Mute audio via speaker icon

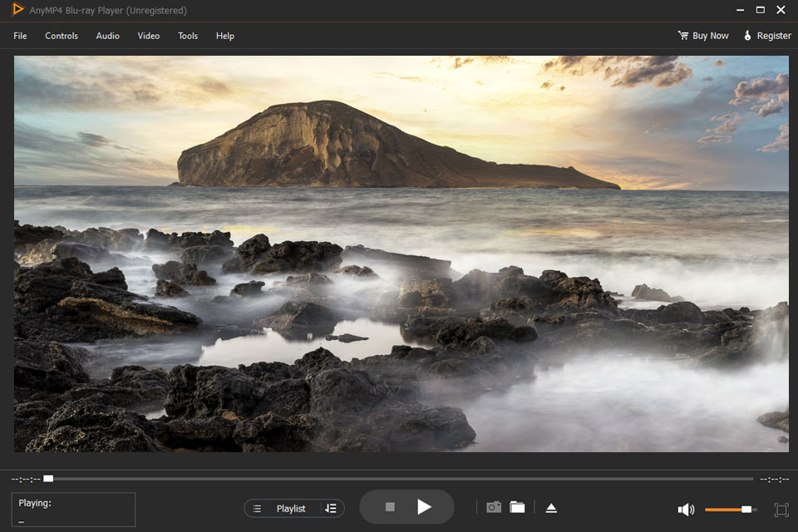point(686,510)
